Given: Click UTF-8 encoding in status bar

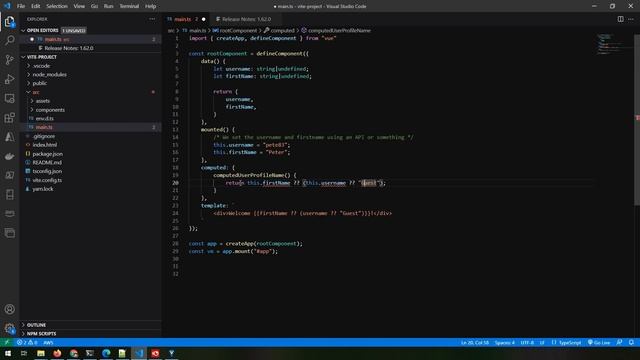Looking at the screenshot, I should [x=527, y=342].
